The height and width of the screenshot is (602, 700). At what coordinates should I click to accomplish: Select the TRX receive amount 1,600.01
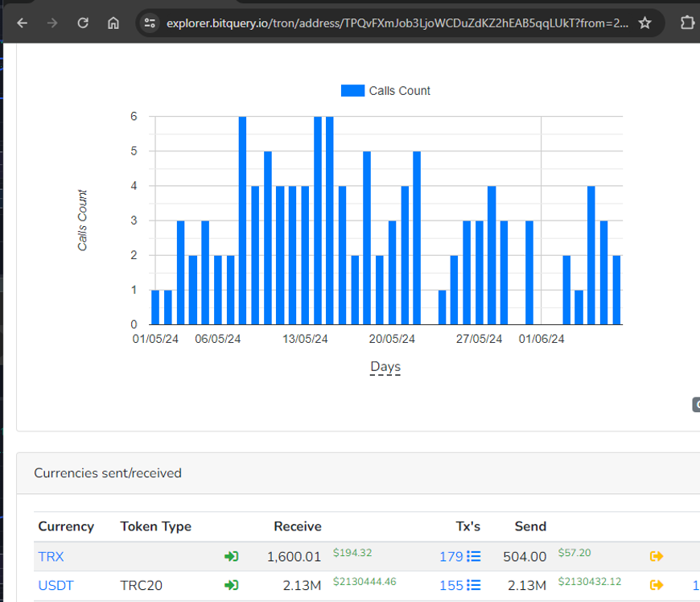(x=294, y=557)
